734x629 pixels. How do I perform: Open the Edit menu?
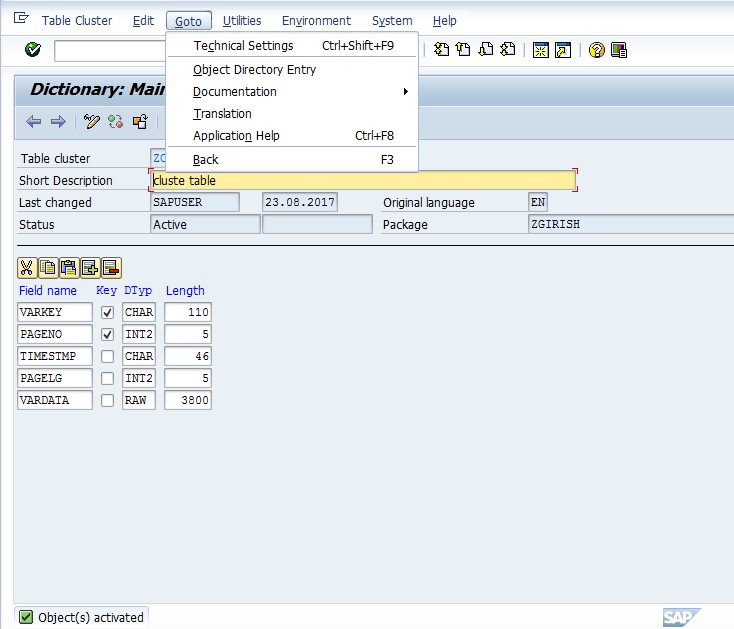click(x=143, y=21)
